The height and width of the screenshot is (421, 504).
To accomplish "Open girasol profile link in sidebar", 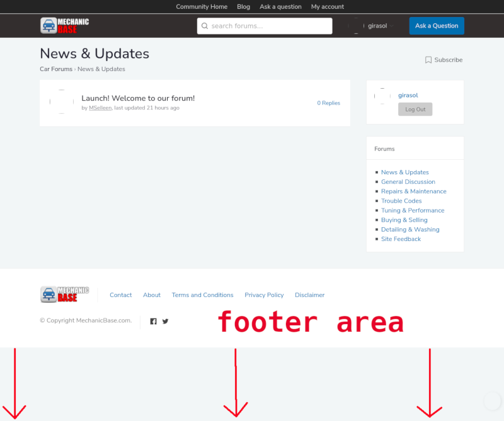I will click(x=408, y=96).
